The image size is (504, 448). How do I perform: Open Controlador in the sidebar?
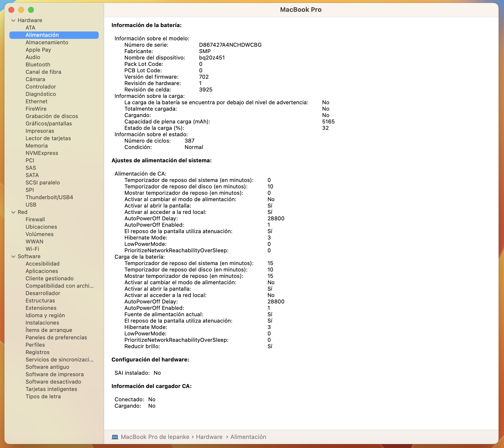click(x=41, y=87)
